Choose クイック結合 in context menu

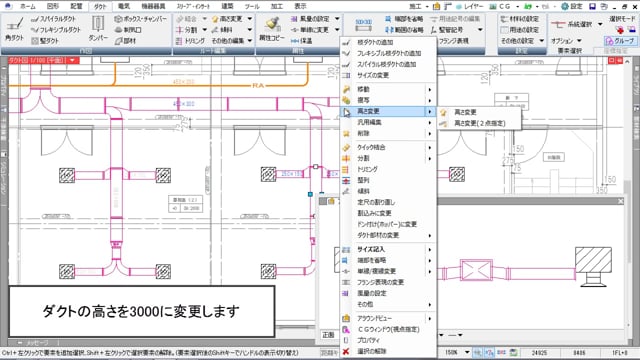388,147
